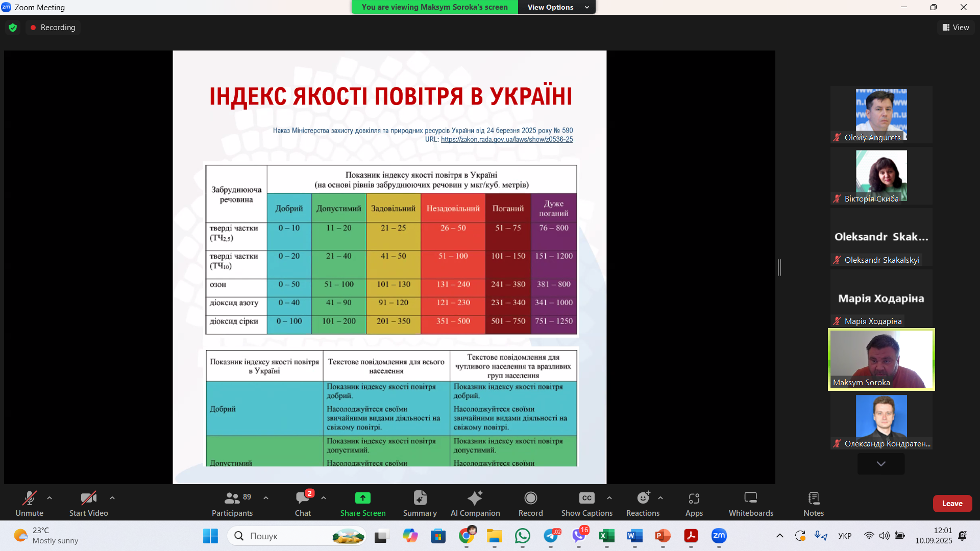Viewport: 980px width, 551px height.
Task: Start a Record of the meeting
Action: click(x=530, y=503)
